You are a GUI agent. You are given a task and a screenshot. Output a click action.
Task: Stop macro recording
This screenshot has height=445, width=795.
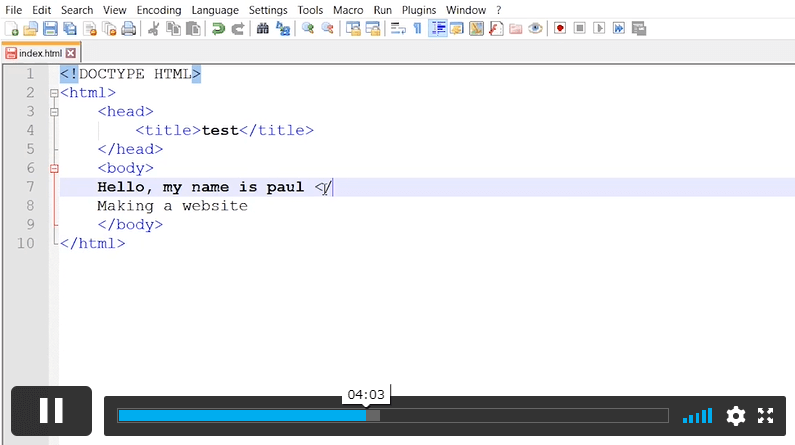click(580, 29)
